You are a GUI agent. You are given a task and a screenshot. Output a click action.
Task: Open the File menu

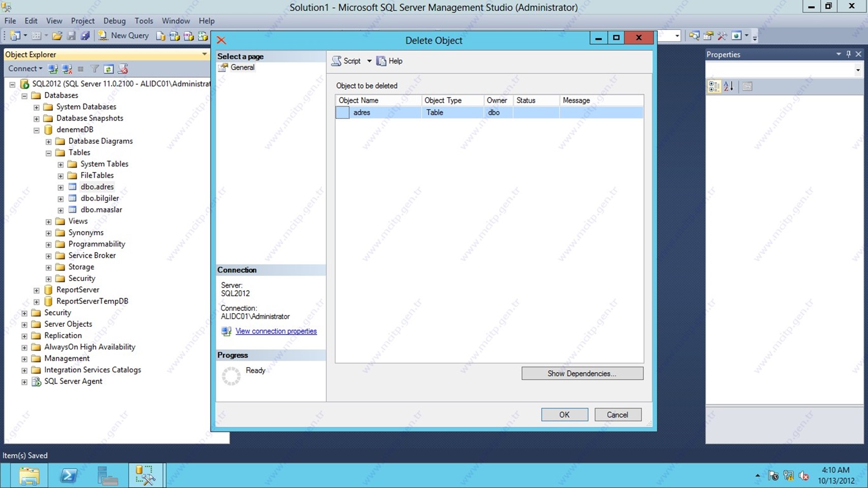click(10, 21)
